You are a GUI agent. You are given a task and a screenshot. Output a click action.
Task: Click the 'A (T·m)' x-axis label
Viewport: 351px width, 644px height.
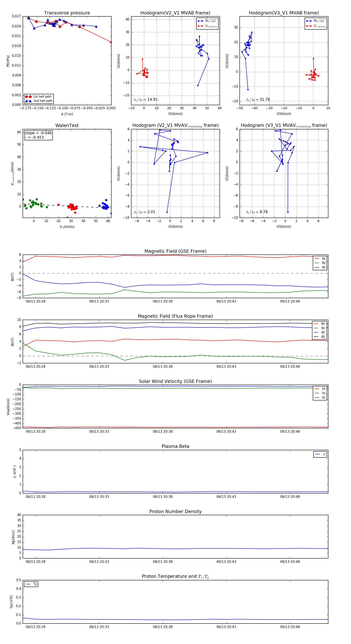tap(67, 114)
